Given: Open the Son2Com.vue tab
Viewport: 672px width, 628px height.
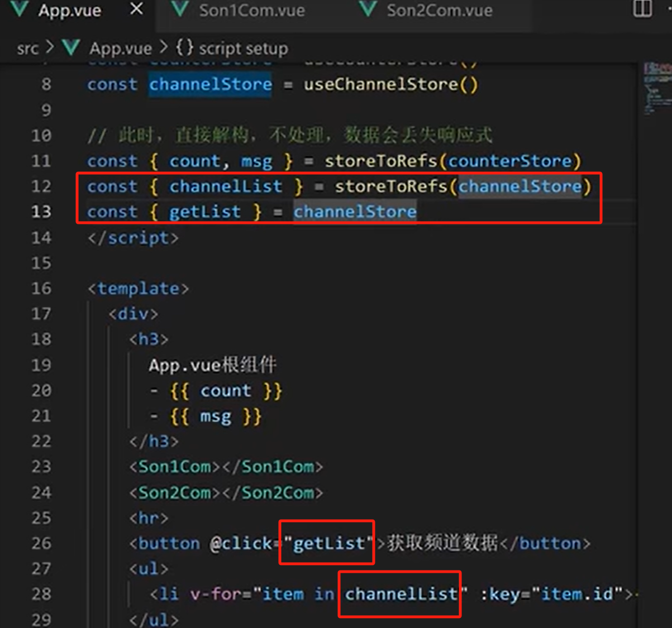Looking at the screenshot, I should (x=440, y=11).
